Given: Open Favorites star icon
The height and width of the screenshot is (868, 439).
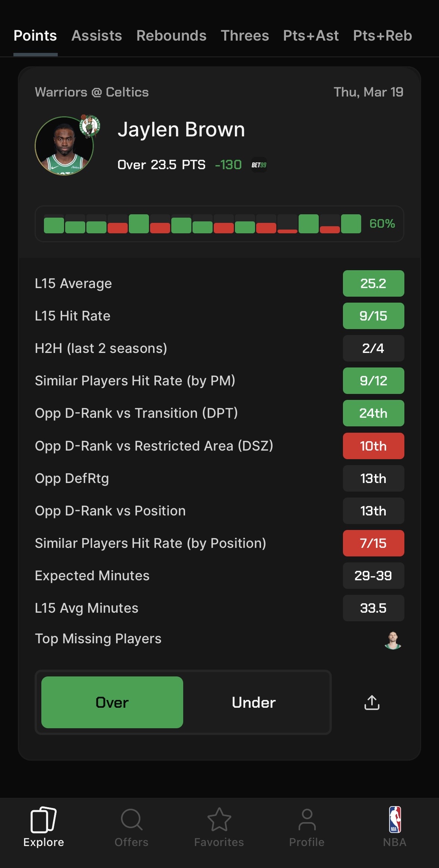Looking at the screenshot, I should (219, 820).
